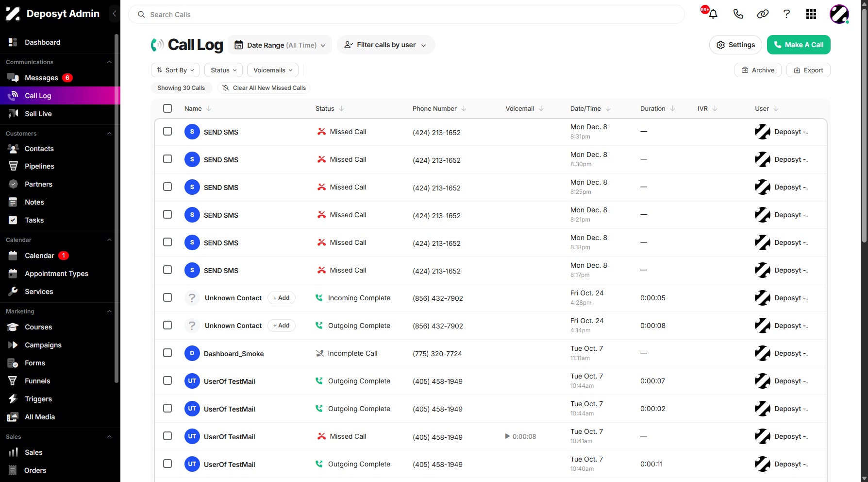868x482 pixels.
Task: Open Filter calls by user dropdown
Action: click(386, 45)
